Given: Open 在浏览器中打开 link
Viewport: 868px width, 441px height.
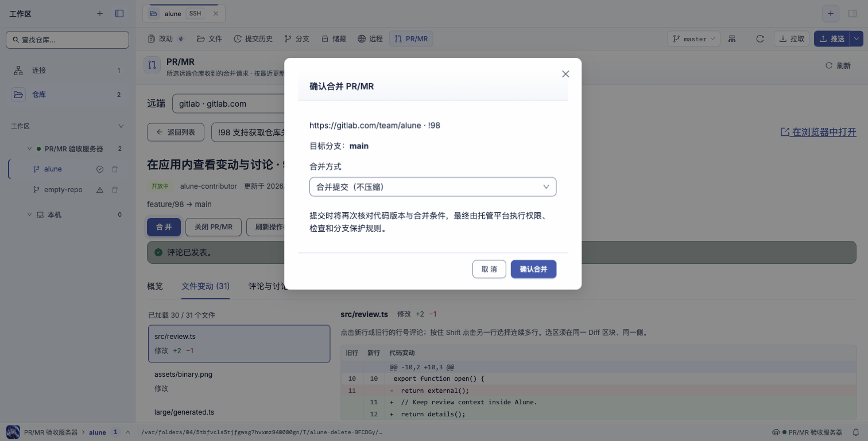Looking at the screenshot, I should pyautogui.click(x=818, y=132).
